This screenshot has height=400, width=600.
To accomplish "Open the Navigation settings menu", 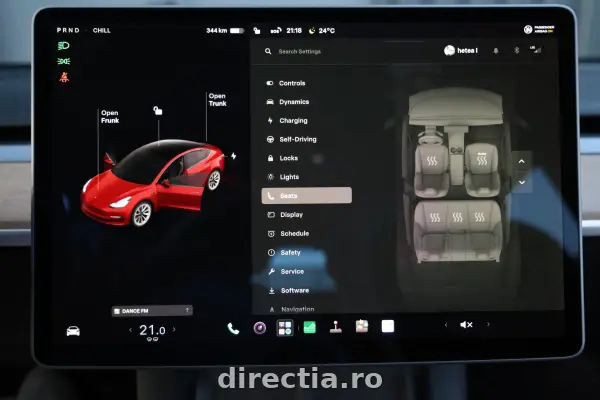I will [x=292, y=309].
